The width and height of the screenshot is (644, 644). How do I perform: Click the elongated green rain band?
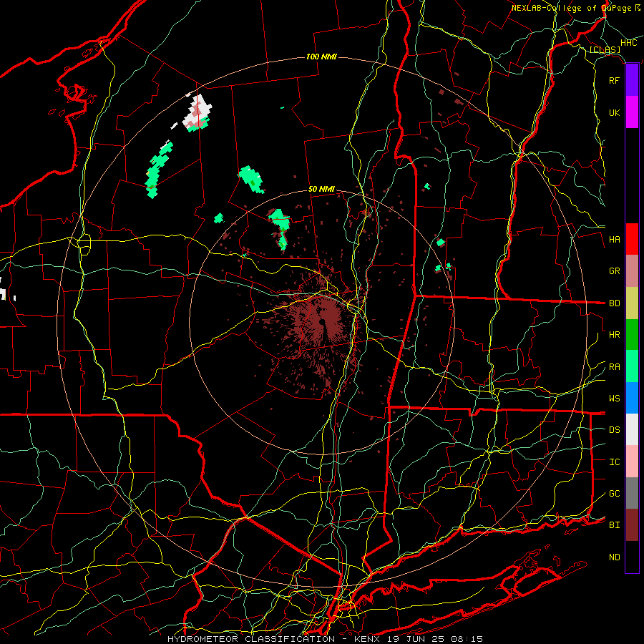pyautogui.click(x=159, y=169)
